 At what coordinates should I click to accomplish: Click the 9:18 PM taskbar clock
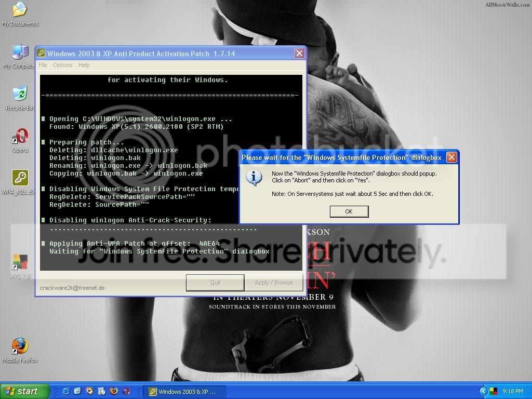[512, 392]
